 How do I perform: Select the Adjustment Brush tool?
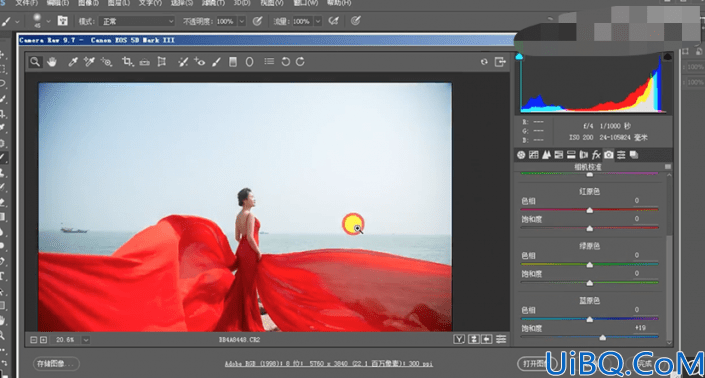pyautogui.click(x=216, y=62)
